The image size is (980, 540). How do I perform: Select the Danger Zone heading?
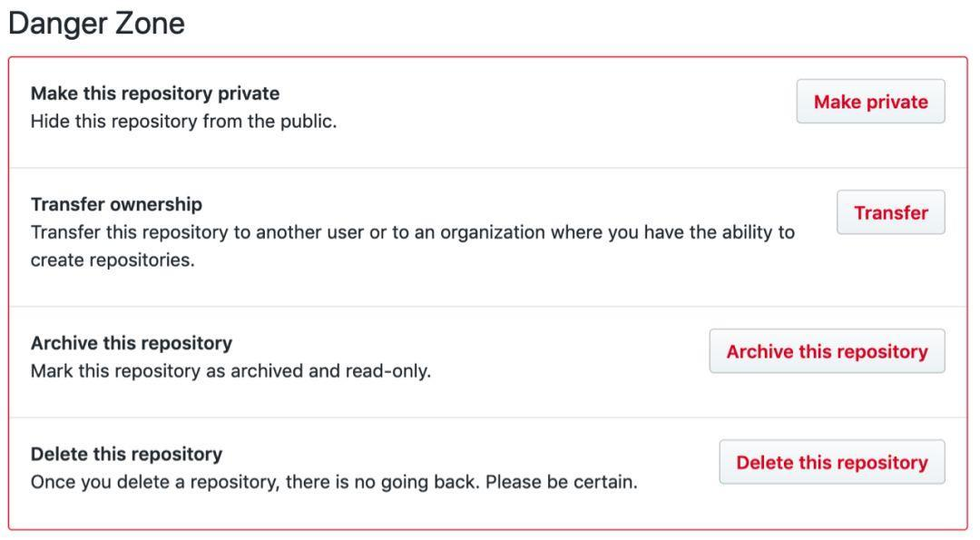click(x=97, y=24)
